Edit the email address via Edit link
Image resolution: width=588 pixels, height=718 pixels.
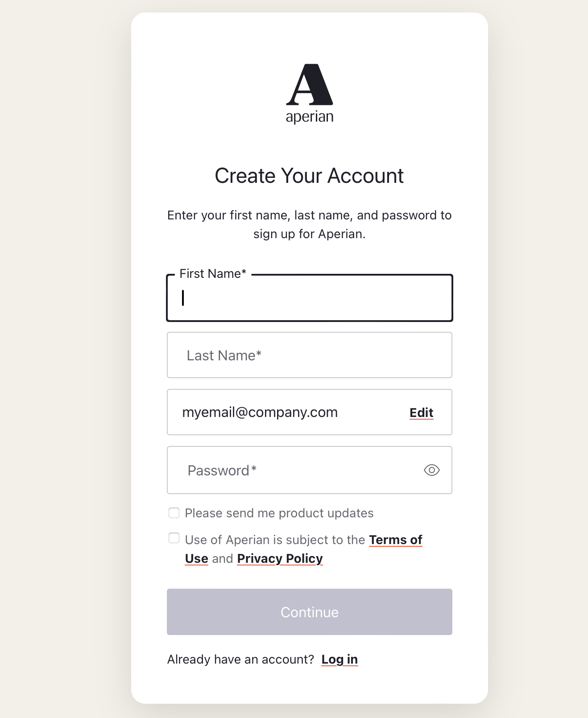point(422,413)
